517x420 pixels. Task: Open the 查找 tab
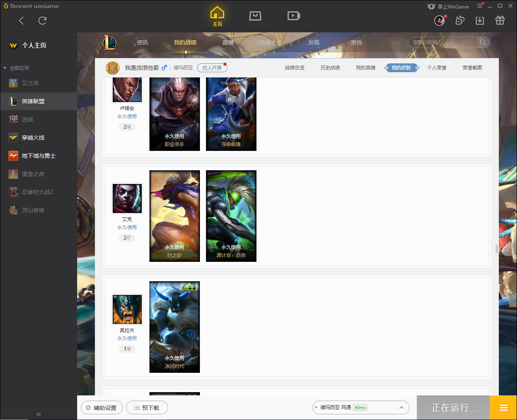click(x=356, y=42)
